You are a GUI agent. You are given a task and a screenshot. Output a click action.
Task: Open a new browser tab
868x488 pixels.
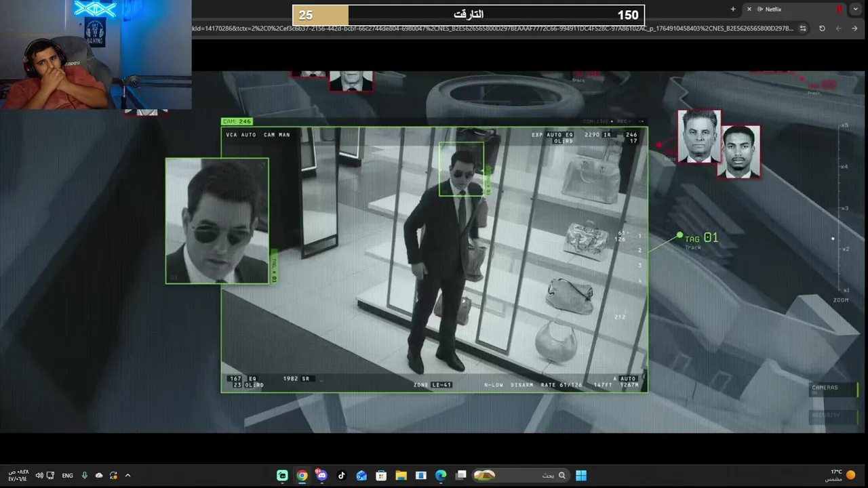point(733,9)
